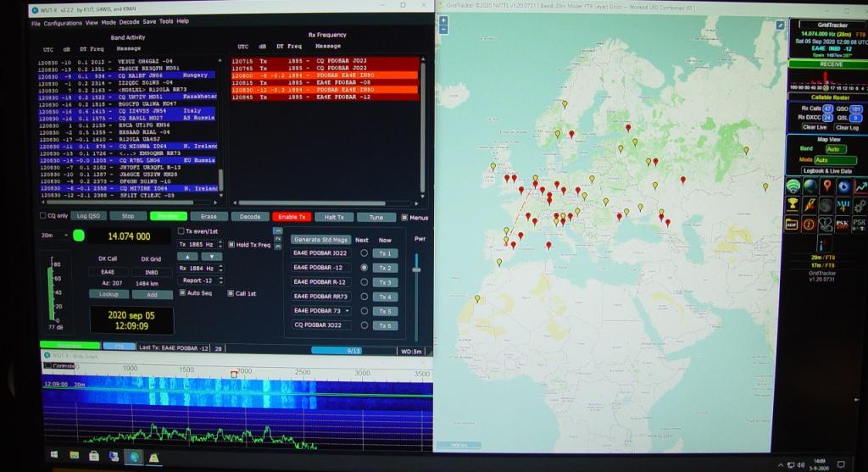The width and height of the screenshot is (868, 472).
Task: Select Next radio button for Tx 6
Action: click(x=364, y=325)
